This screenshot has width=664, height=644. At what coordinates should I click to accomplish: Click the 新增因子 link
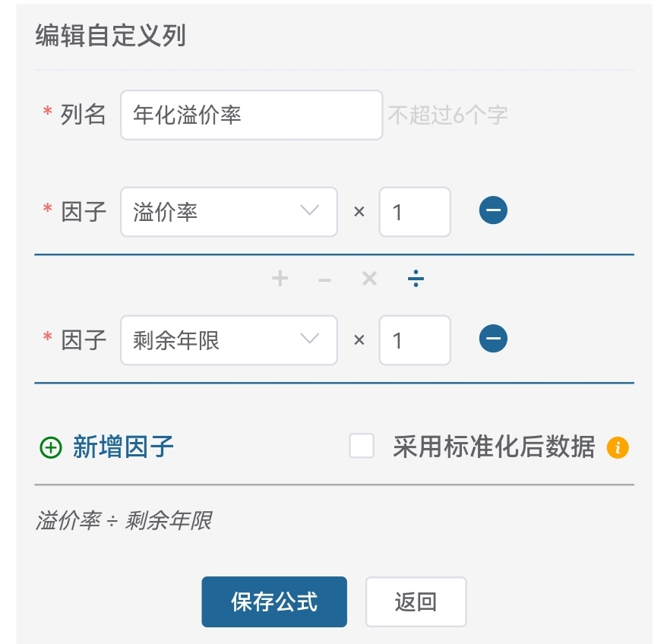tap(123, 447)
